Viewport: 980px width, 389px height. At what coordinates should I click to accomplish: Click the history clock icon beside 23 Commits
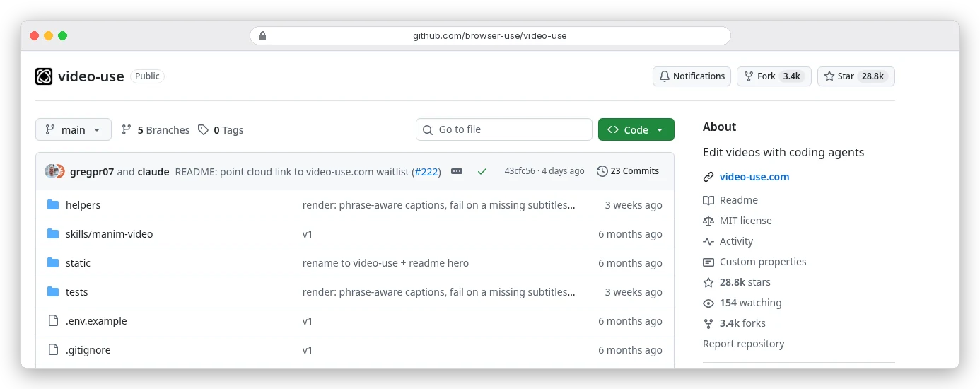point(602,171)
